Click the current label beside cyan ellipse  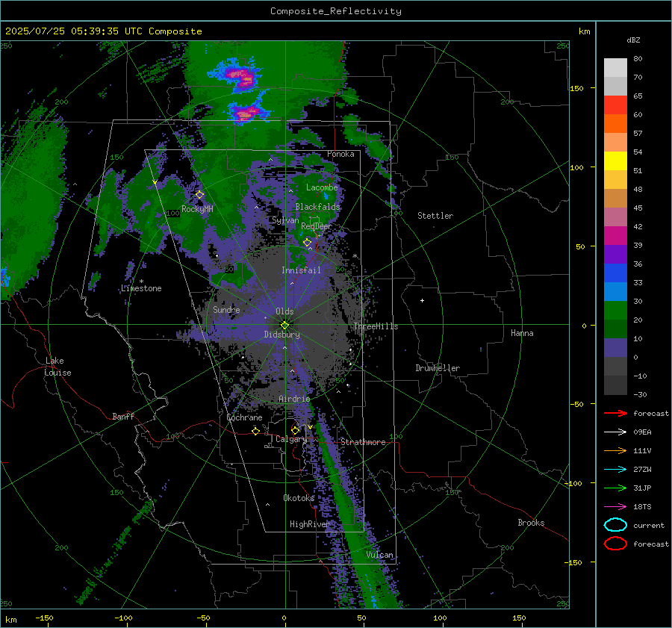tap(649, 525)
